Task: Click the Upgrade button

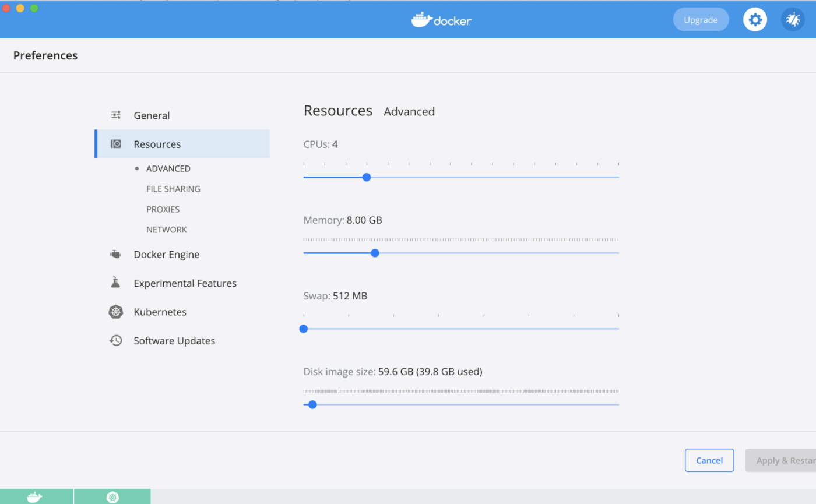Action: [701, 20]
